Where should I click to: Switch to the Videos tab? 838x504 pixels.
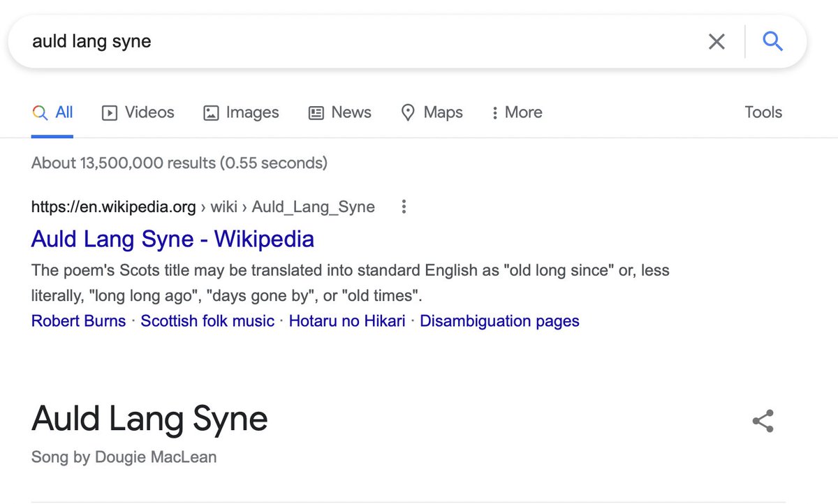tap(138, 112)
